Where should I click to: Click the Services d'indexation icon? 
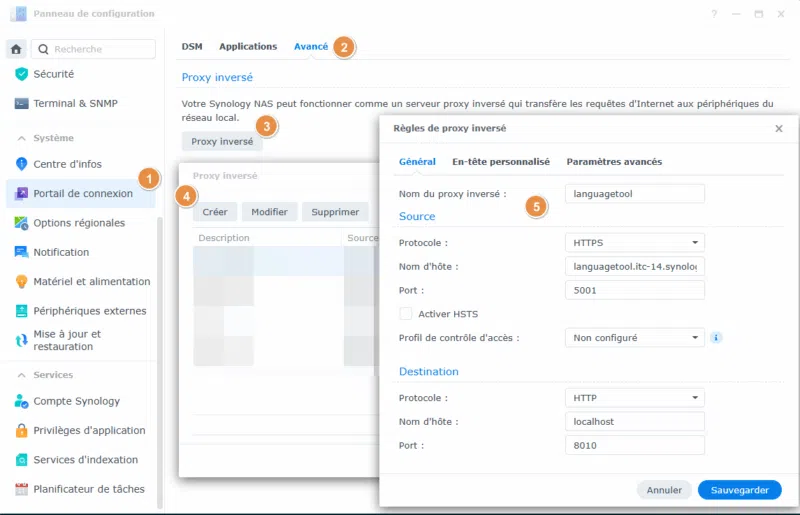[21, 460]
